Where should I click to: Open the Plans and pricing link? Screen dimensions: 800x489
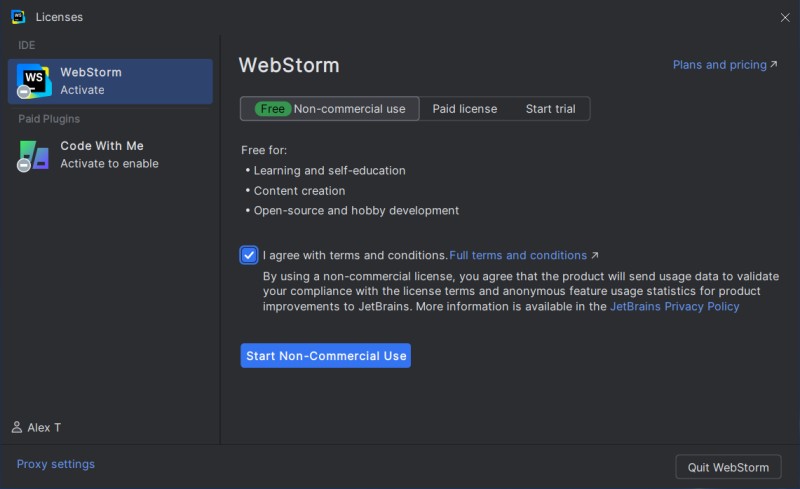(x=719, y=65)
